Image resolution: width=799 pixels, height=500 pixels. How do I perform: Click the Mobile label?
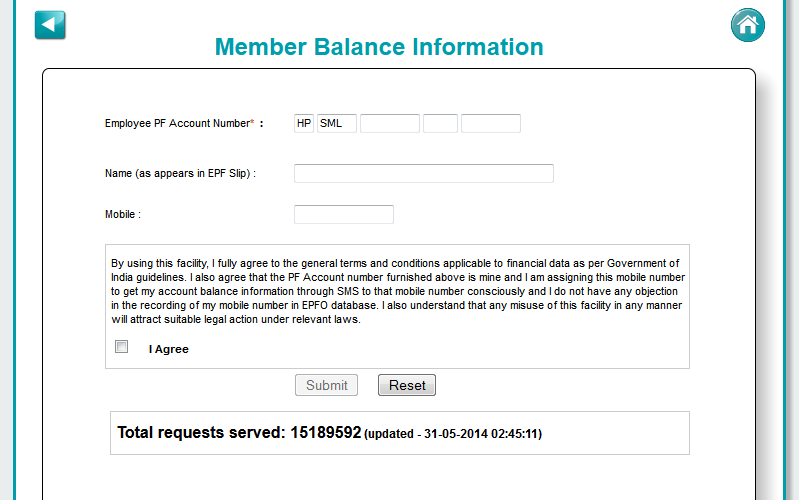coord(122,215)
